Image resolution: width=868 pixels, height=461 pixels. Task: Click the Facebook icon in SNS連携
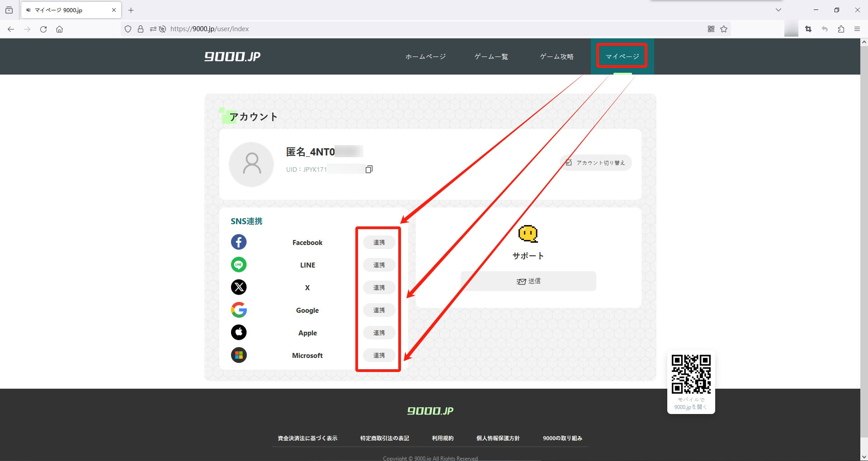(x=239, y=242)
